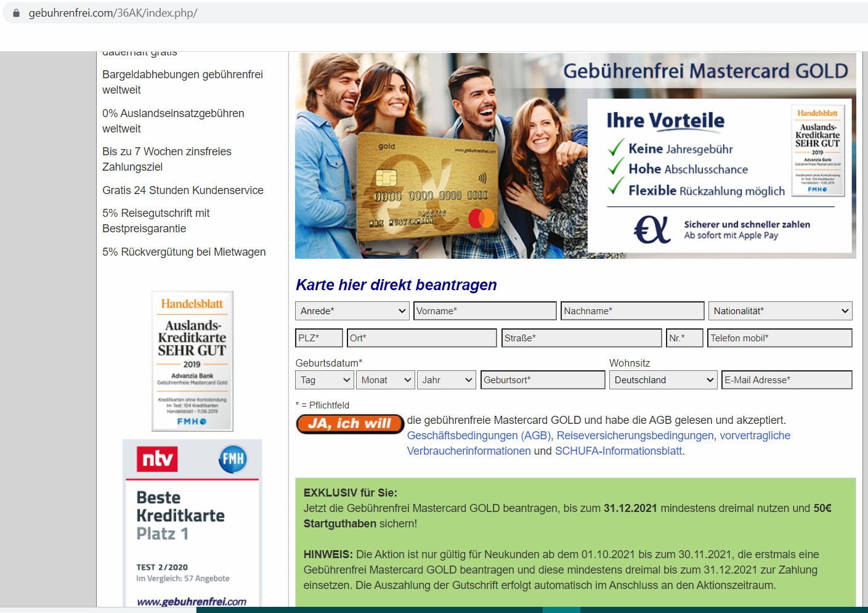Click '0% Auslandseinsatzgebühren weltweit' in sidebar
868x613 pixels.
pyautogui.click(x=174, y=121)
